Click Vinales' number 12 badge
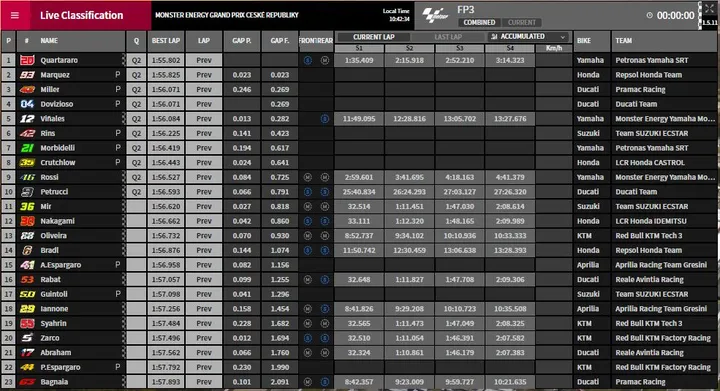720x391 pixels. pos(27,119)
